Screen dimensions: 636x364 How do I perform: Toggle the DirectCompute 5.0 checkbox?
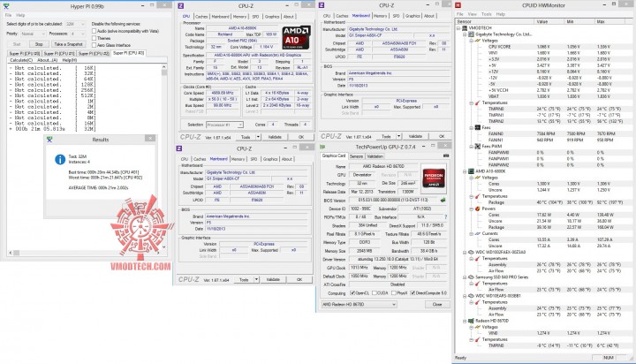[x=413, y=293]
